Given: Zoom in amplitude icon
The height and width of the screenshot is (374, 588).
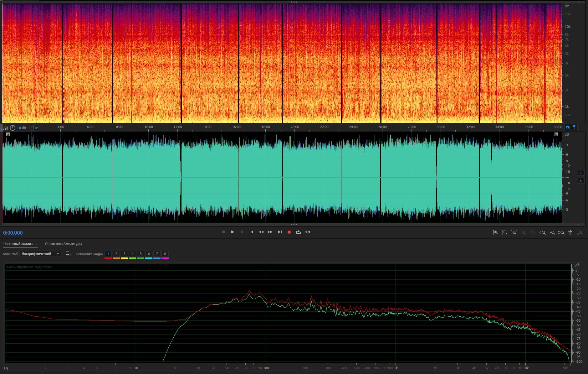Looking at the screenshot, I should pos(495,232).
